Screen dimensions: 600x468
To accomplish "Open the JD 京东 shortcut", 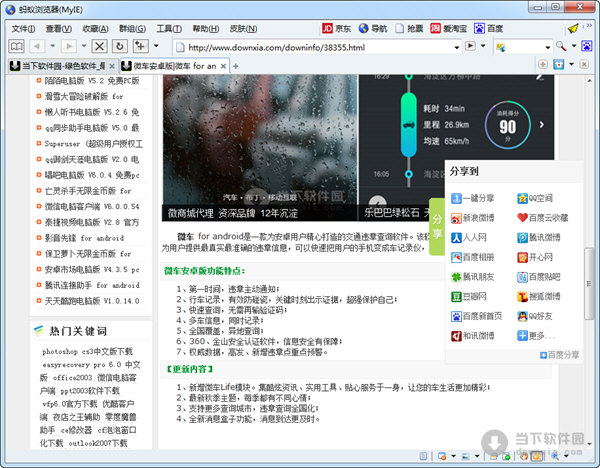I will [336, 28].
